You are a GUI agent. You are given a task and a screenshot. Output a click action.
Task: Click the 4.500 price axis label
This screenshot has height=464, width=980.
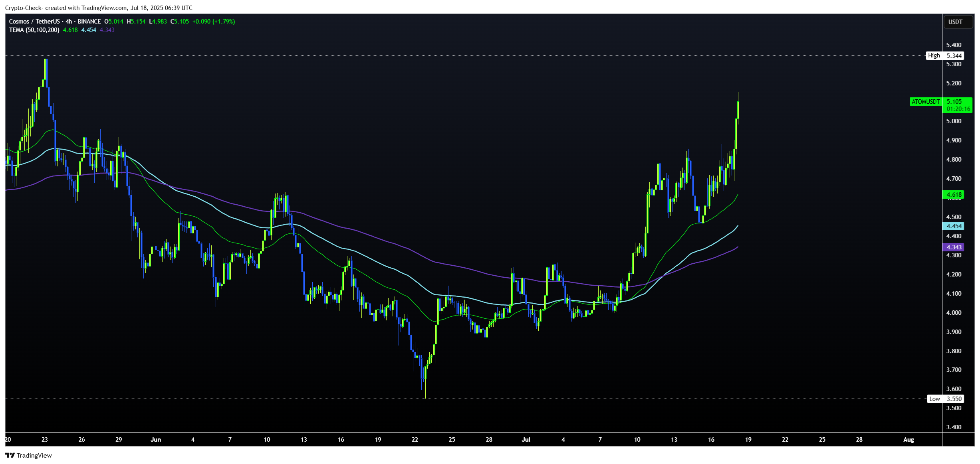pyautogui.click(x=954, y=217)
